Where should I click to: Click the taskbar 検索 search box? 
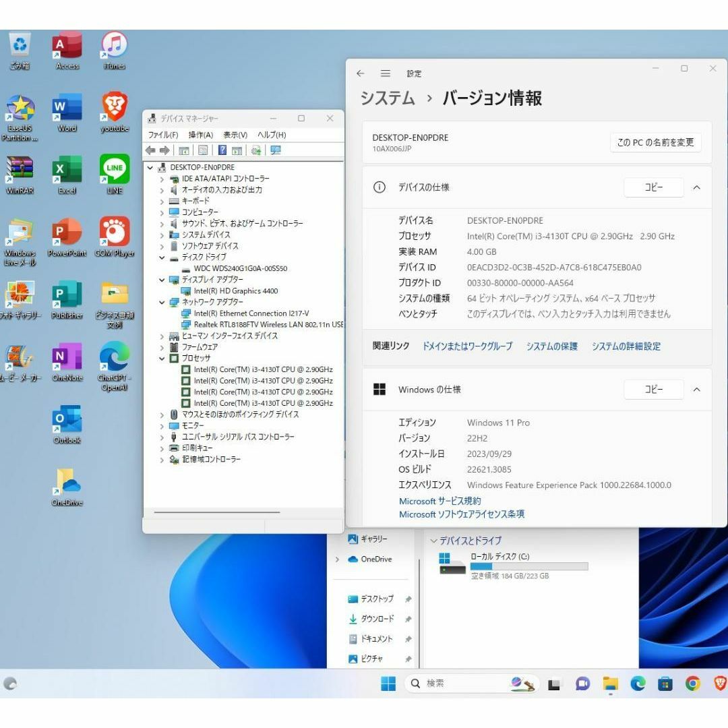point(472,684)
